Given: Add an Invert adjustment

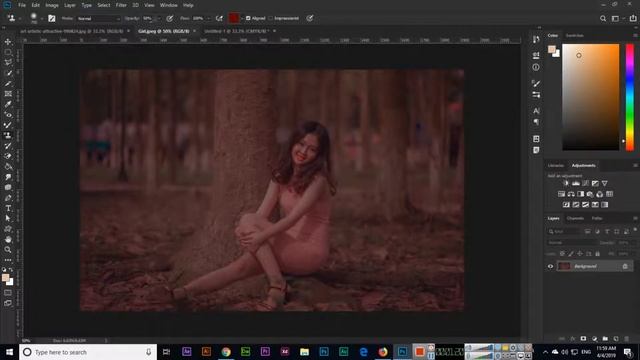Looking at the screenshot, I should (x=566, y=204).
